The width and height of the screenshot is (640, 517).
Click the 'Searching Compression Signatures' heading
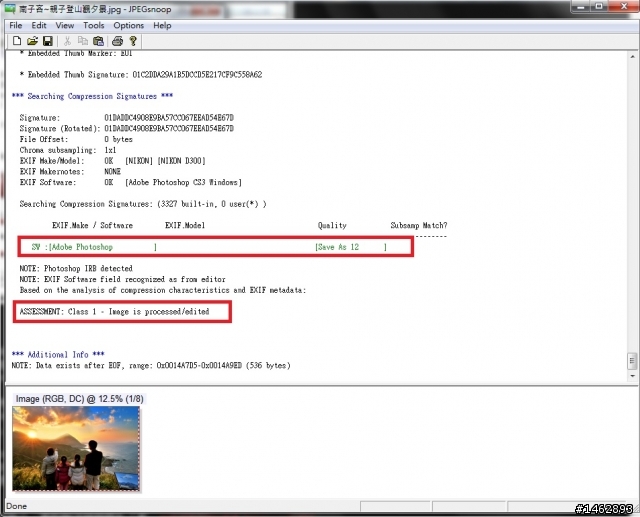click(92, 96)
